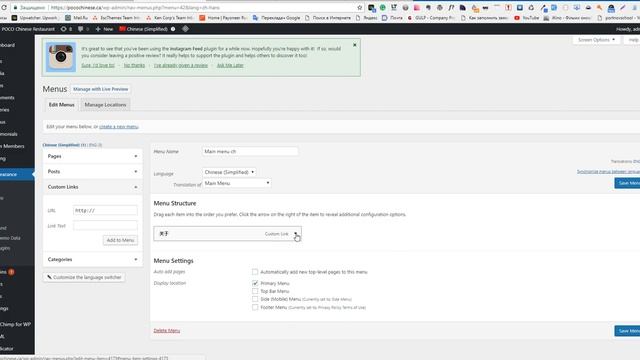
Task: Click Add to Menu button
Action: [x=120, y=240]
